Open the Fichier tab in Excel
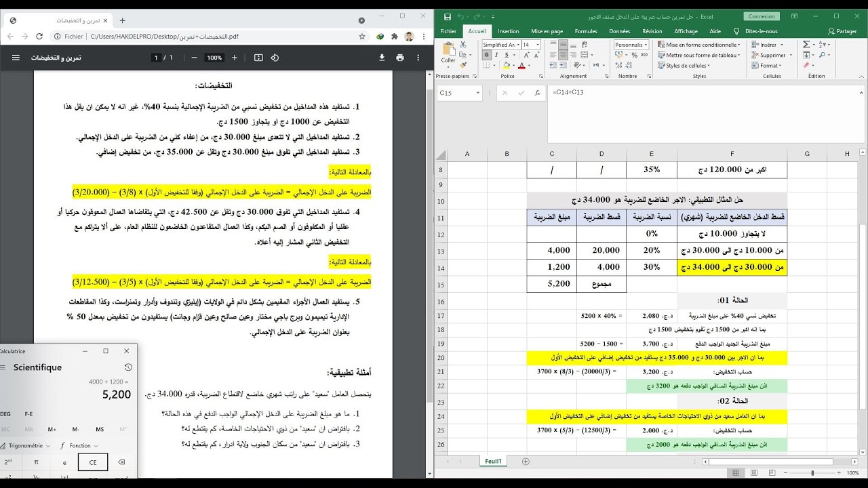The width and height of the screenshot is (868, 488). (x=448, y=31)
